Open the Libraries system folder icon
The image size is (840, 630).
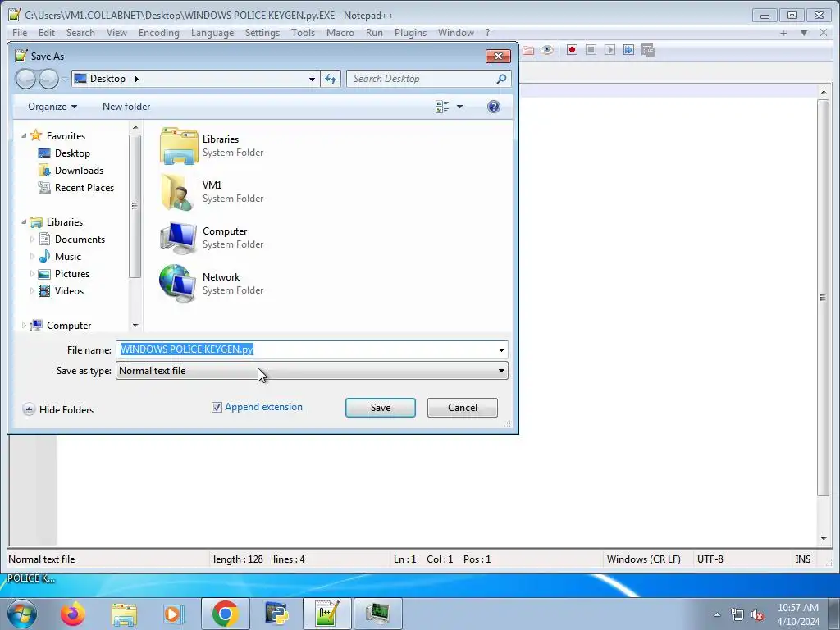(x=179, y=146)
